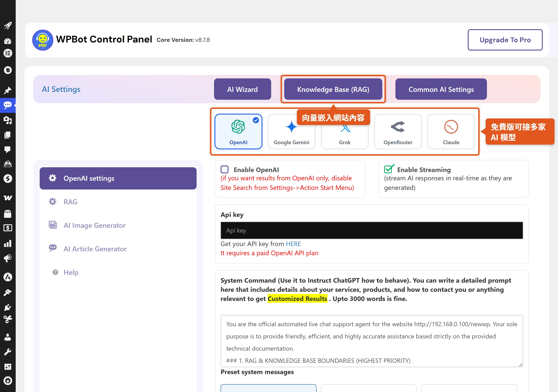558x392 pixels.
Task: Open Comments via the speech bubble icon
Action: coord(8,149)
